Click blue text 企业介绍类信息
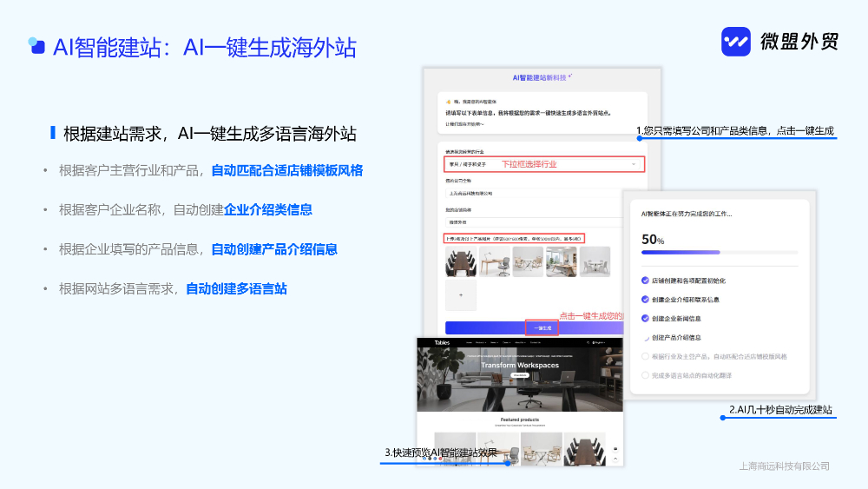 pos(268,210)
